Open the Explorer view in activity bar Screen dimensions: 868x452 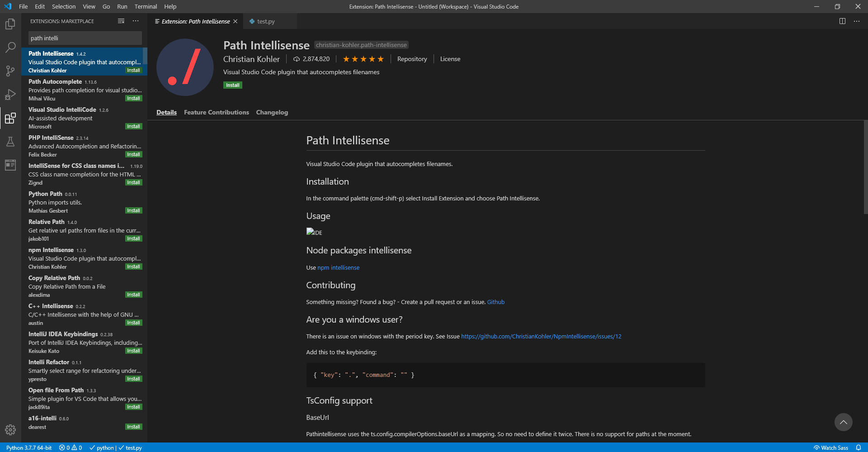(10, 24)
